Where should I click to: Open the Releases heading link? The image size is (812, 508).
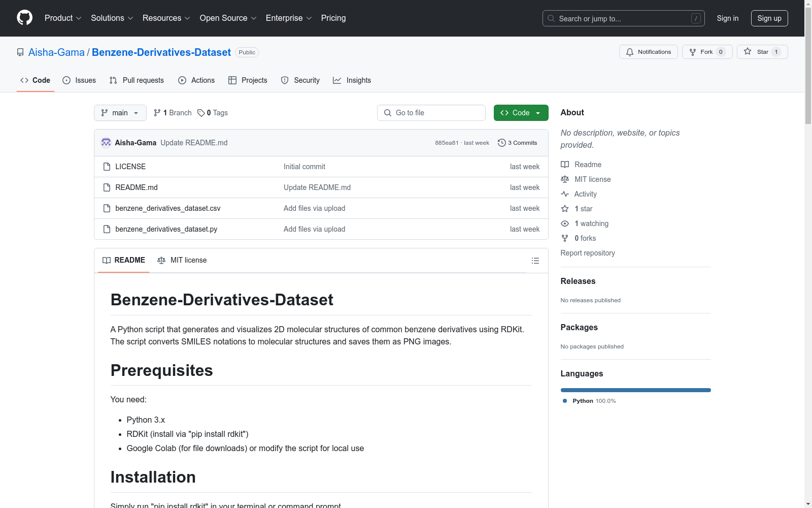click(578, 281)
